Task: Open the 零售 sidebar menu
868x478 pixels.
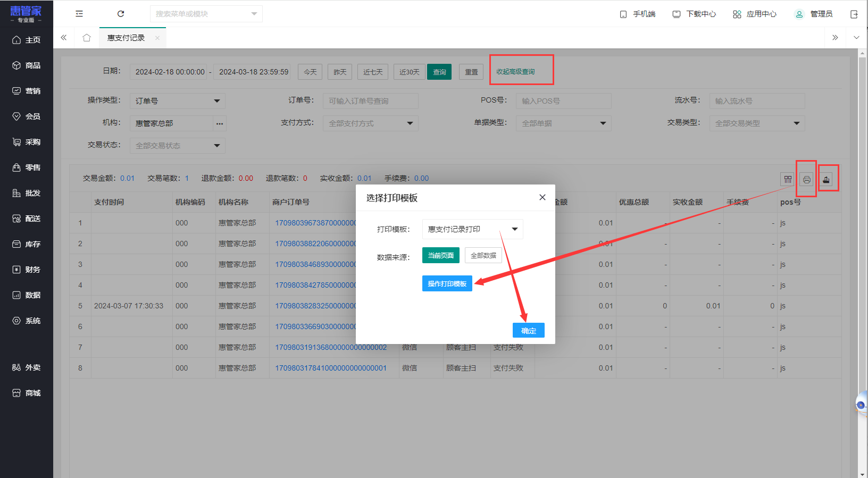Action: (27, 167)
